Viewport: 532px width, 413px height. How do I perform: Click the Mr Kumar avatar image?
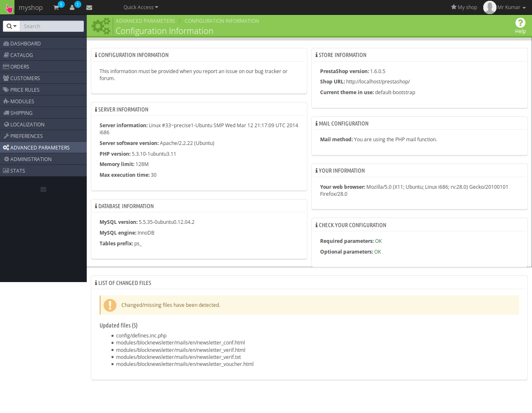489,7
